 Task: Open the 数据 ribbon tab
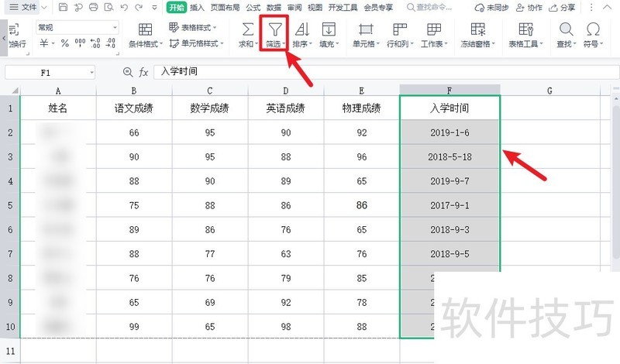(274, 7)
